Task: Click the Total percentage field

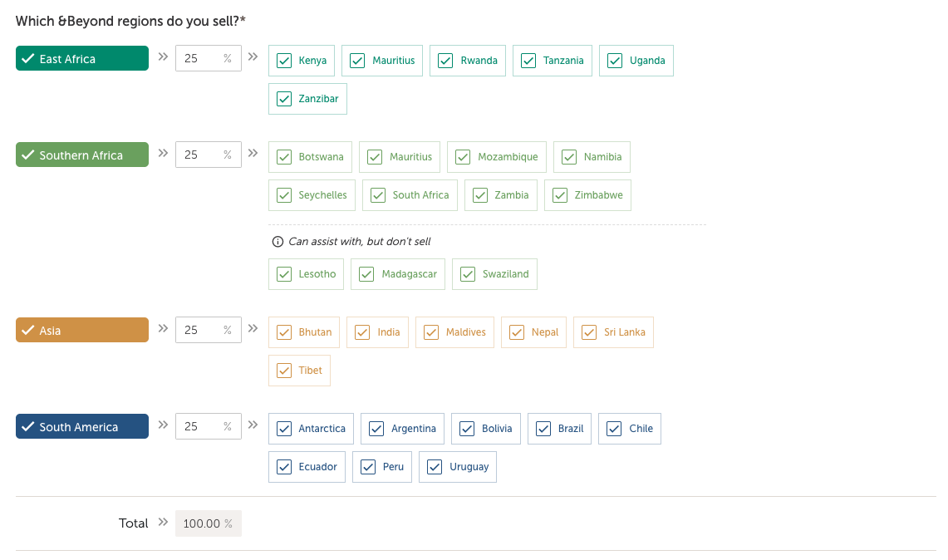Action: [x=208, y=523]
